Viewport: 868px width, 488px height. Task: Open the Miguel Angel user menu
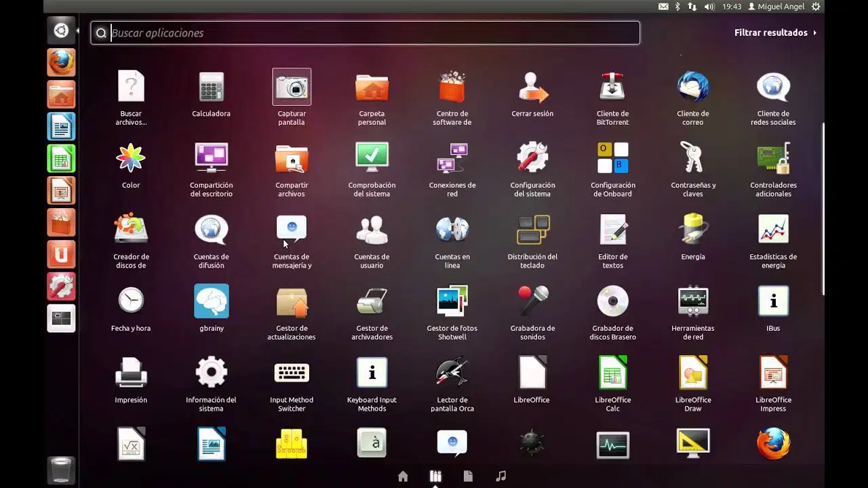776,6
